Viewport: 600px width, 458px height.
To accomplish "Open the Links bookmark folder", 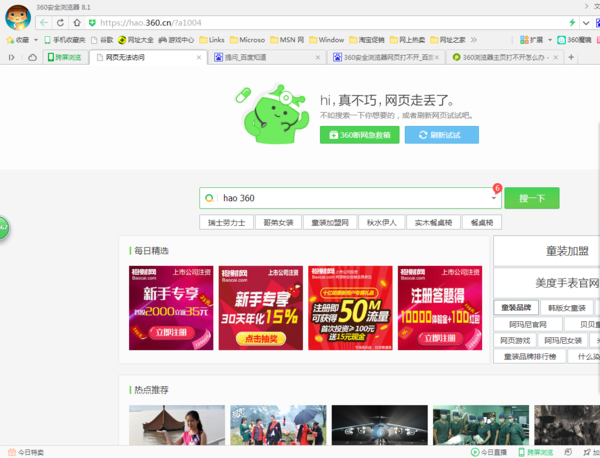I will click(x=212, y=40).
